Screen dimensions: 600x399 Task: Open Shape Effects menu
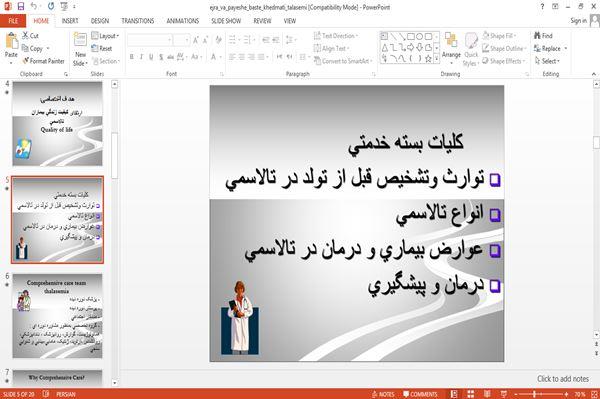[503, 61]
